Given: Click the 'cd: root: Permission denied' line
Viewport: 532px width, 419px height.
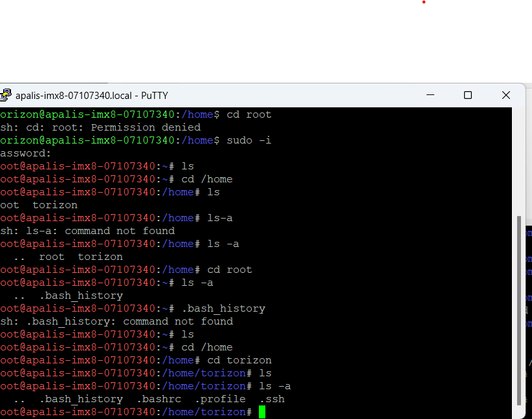Looking at the screenshot, I should tap(100, 127).
